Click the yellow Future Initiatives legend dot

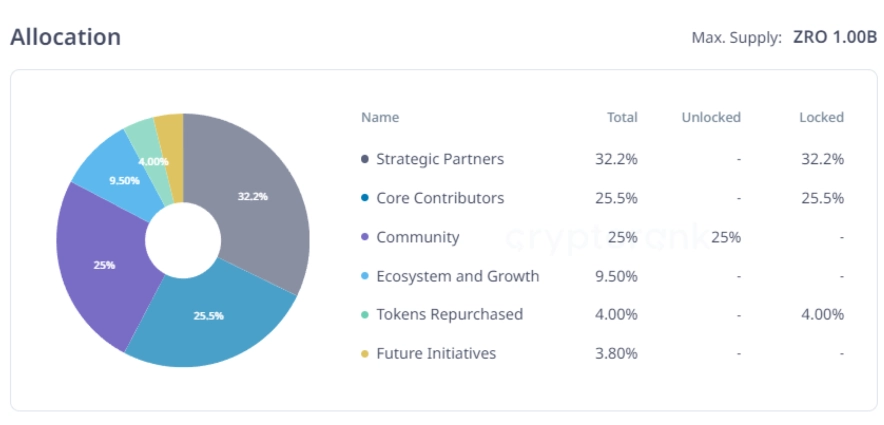(365, 353)
